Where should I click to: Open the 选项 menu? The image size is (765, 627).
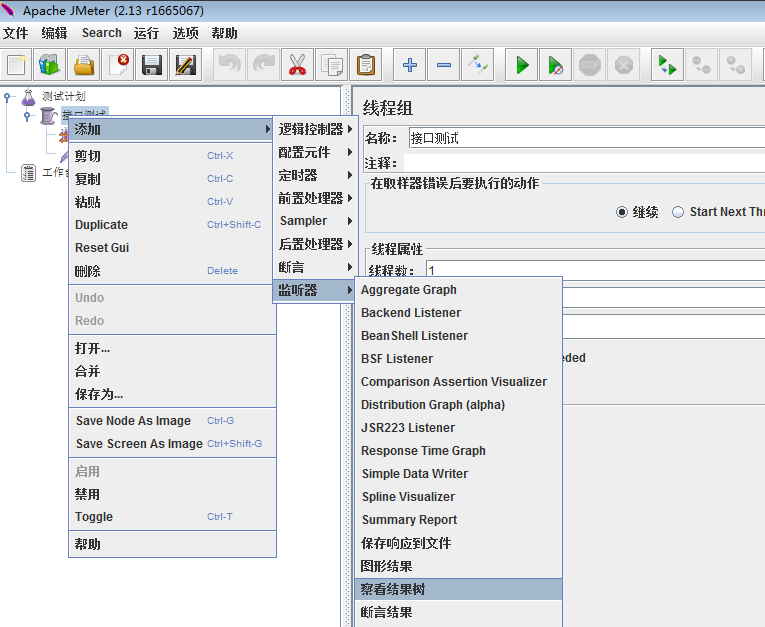185,33
